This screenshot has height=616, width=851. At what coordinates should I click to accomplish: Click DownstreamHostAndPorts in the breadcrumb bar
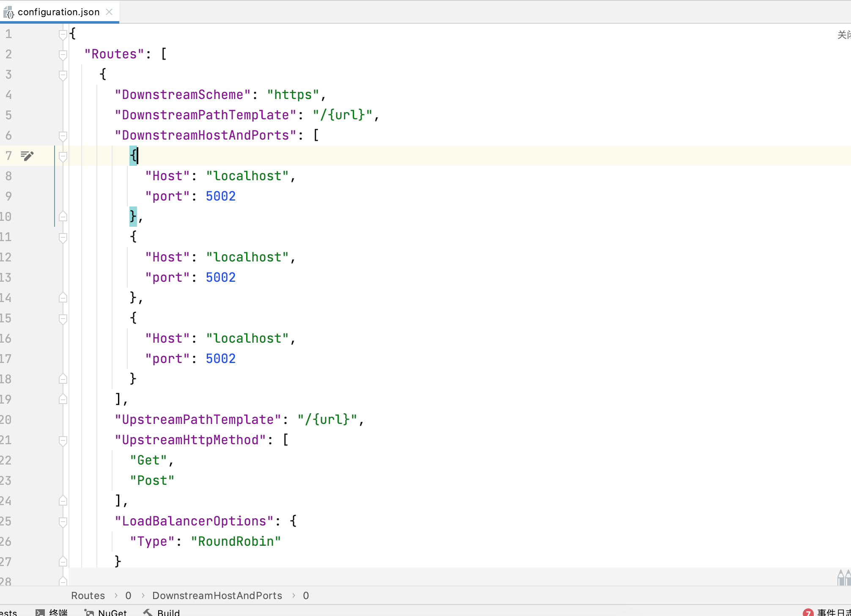point(217,596)
